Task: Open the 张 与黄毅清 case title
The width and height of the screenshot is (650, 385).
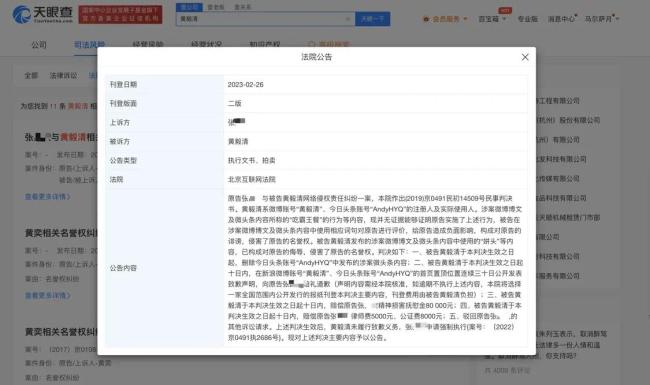Action: [x=61, y=137]
